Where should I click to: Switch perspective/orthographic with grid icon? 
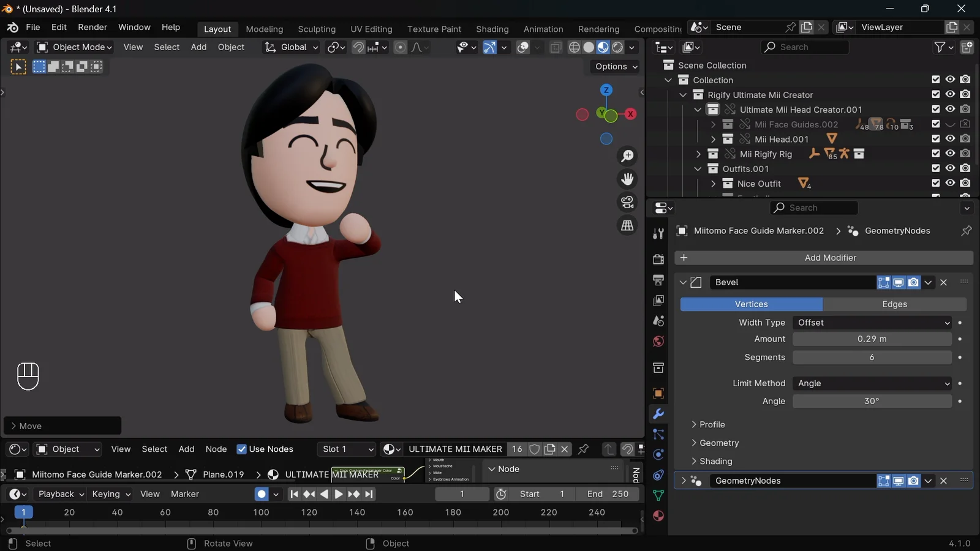point(627,225)
